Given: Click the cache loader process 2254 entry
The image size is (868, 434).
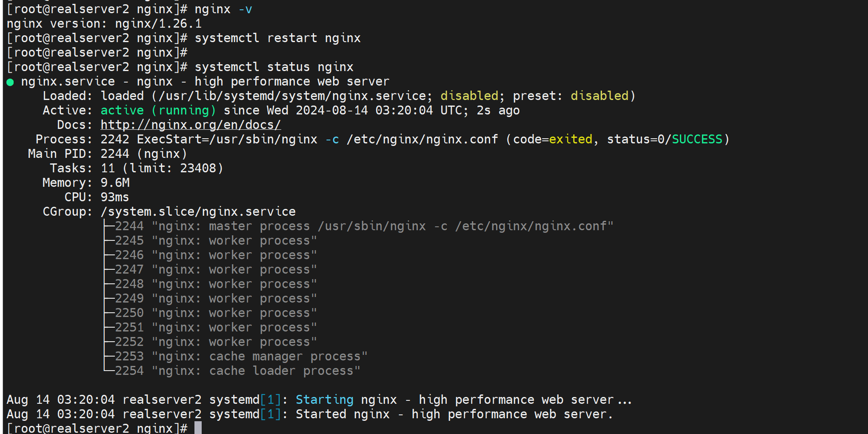Looking at the screenshot, I should pyautogui.click(x=237, y=371).
